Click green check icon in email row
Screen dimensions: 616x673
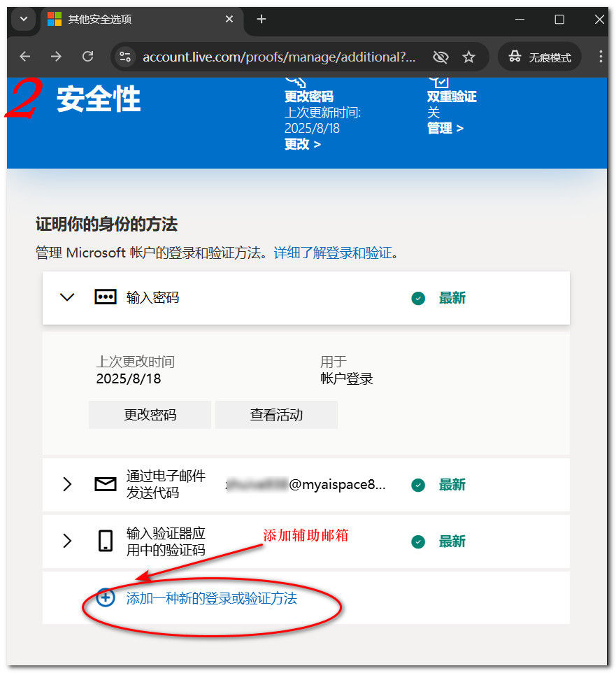(418, 485)
